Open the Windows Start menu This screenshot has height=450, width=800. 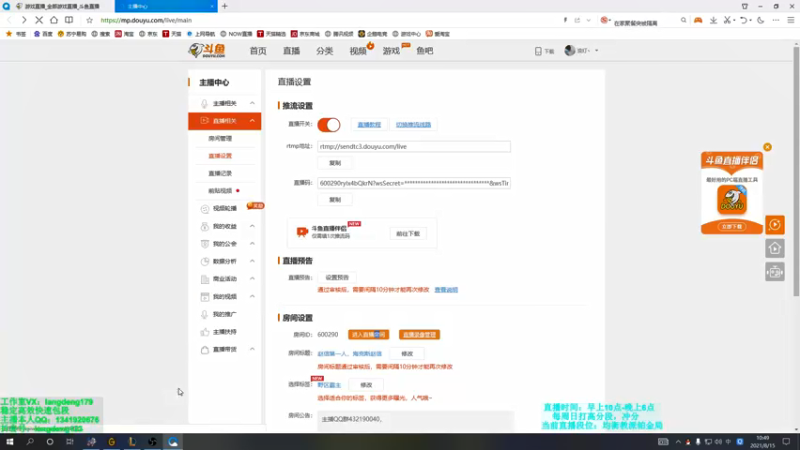click(10, 442)
